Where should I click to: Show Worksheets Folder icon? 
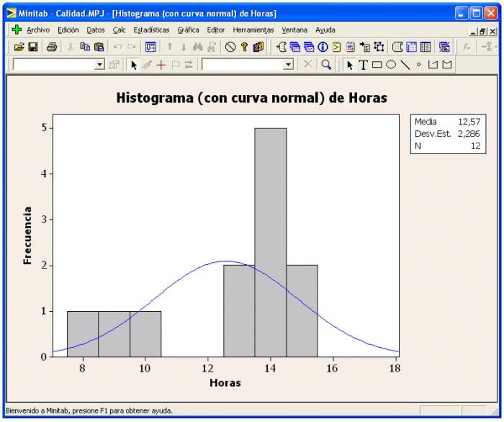(295, 47)
